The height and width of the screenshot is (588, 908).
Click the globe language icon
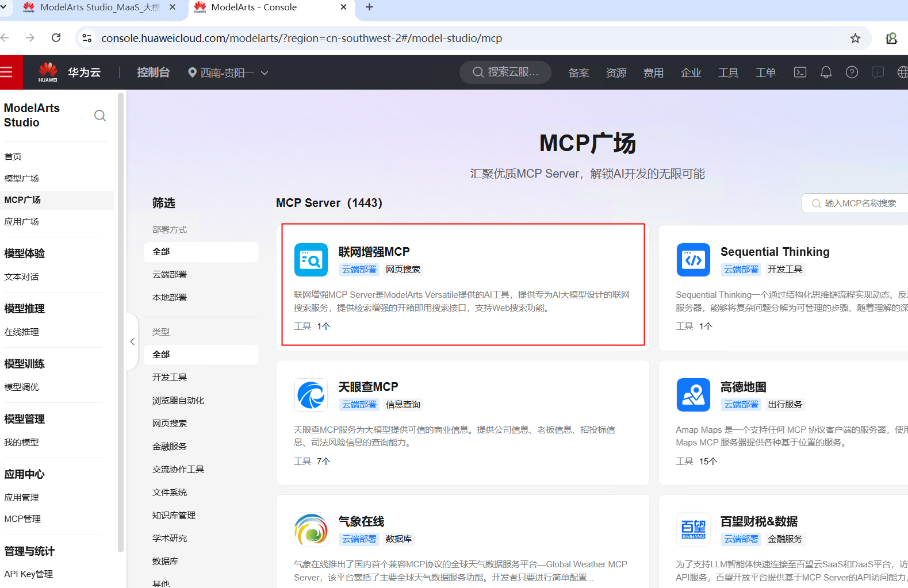tap(902, 72)
